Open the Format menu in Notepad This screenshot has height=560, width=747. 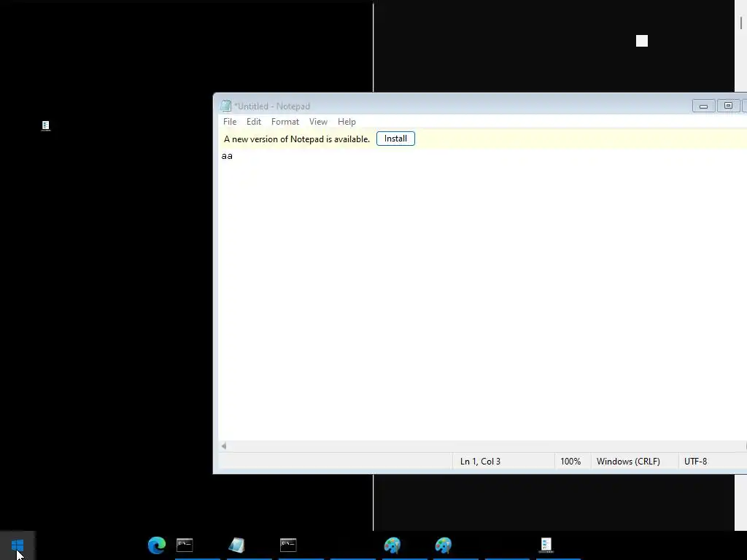click(x=285, y=122)
